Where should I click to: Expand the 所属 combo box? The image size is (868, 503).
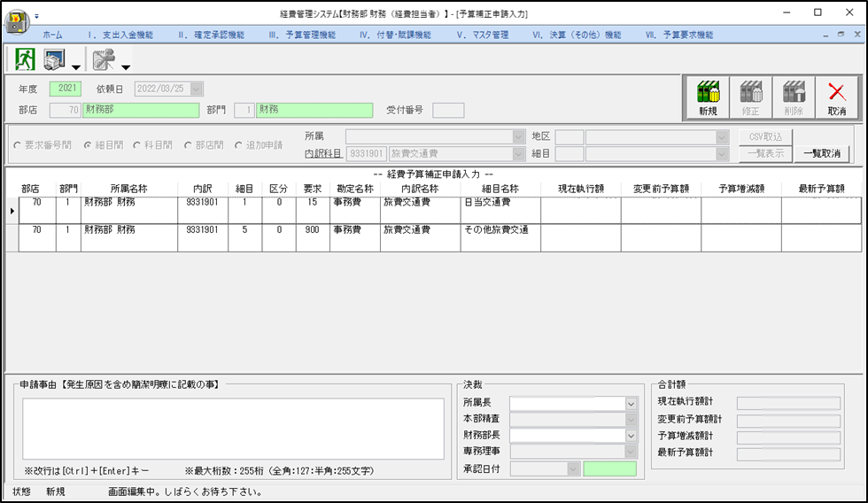click(518, 136)
